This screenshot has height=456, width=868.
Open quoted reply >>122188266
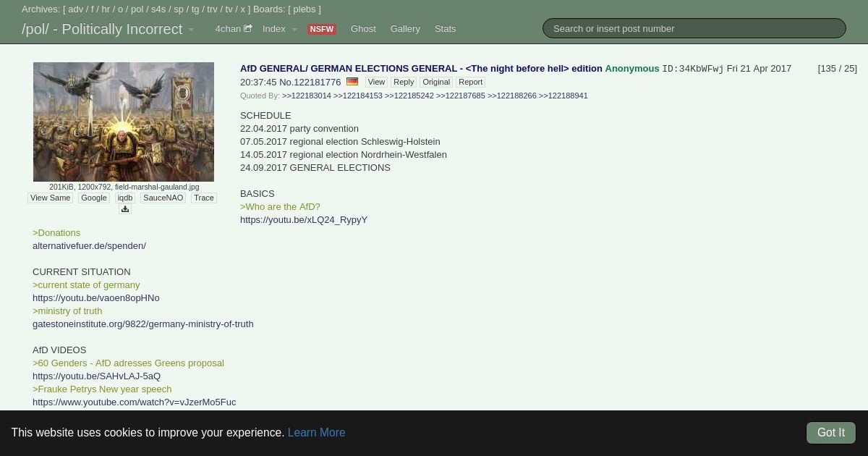click(x=512, y=96)
